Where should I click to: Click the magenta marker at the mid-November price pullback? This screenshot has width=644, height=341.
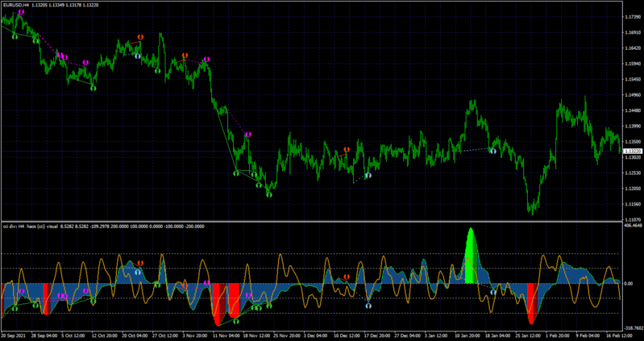tap(247, 135)
